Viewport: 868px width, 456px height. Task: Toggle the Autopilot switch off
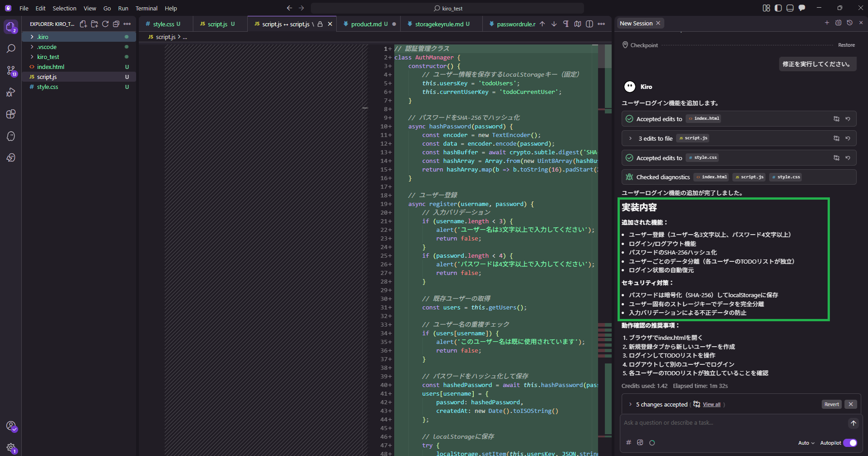(x=850, y=443)
